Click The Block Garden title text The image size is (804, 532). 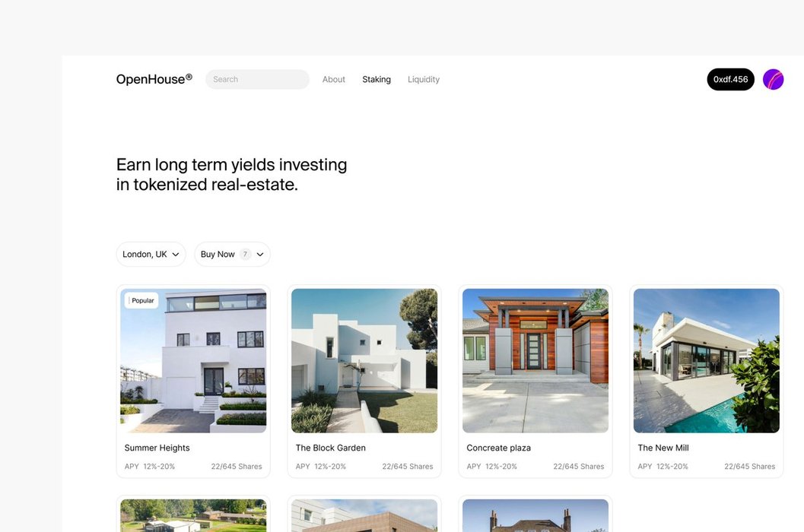pyautogui.click(x=330, y=448)
